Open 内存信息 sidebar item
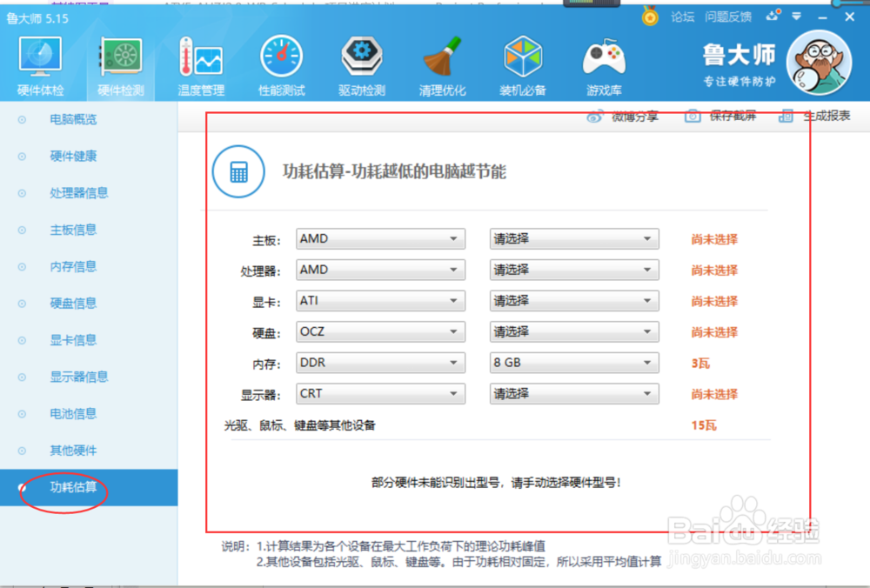870x588 pixels. pos(73,266)
